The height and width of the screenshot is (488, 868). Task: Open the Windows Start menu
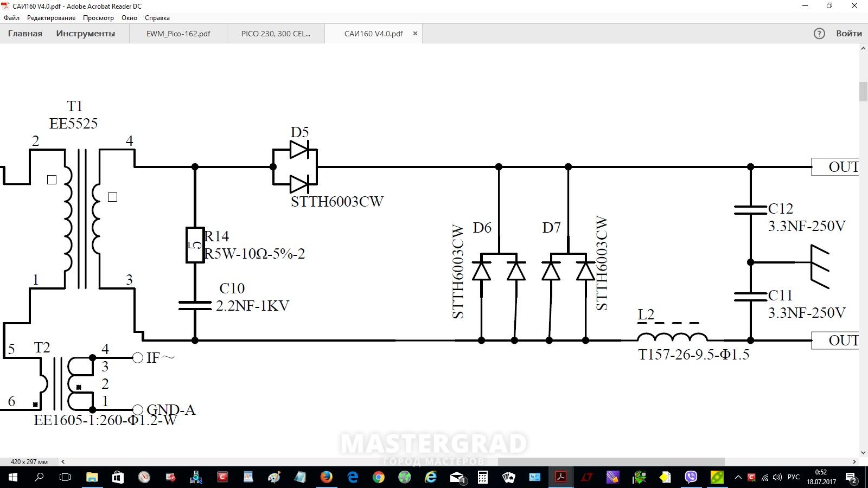[13, 477]
